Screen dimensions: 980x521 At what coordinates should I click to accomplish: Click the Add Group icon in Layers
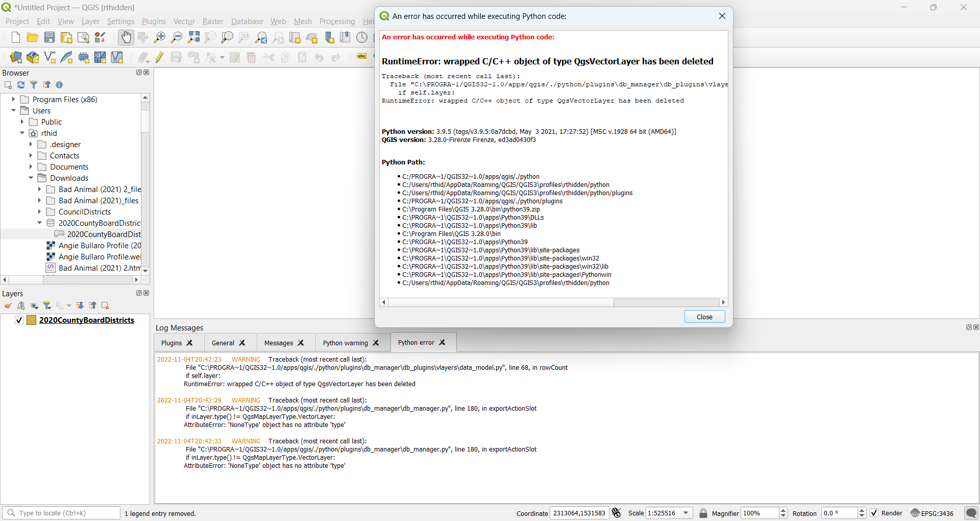pos(21,305)
